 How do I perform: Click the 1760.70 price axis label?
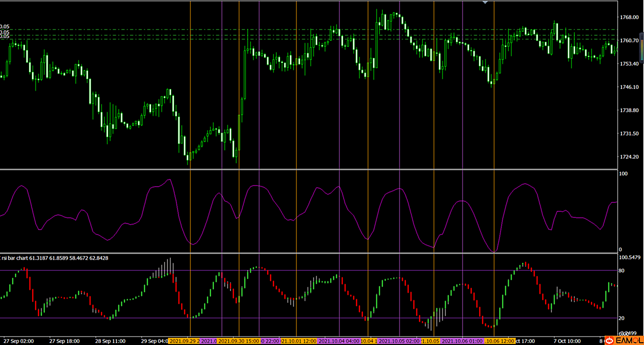[x=629, y=40]
